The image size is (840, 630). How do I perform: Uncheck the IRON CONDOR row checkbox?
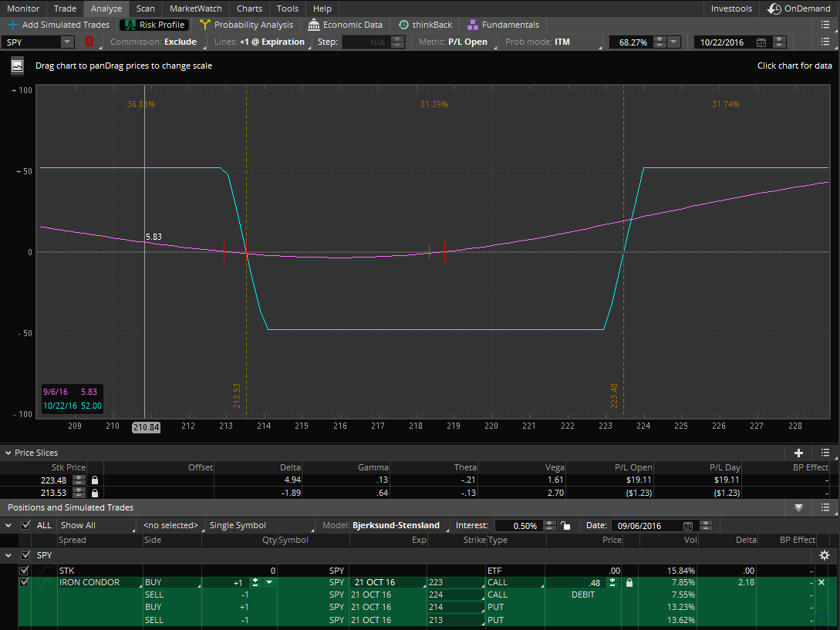click(x=24, y=582)
